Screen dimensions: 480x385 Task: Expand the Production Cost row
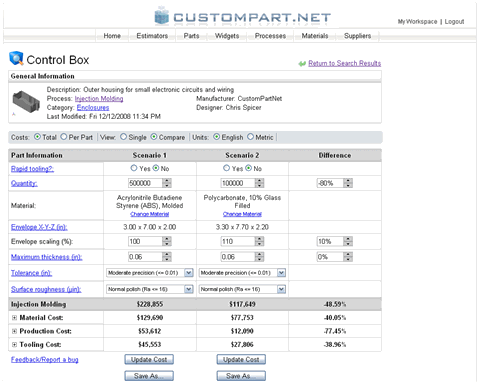pyautogui.click(x=14, y=331)
